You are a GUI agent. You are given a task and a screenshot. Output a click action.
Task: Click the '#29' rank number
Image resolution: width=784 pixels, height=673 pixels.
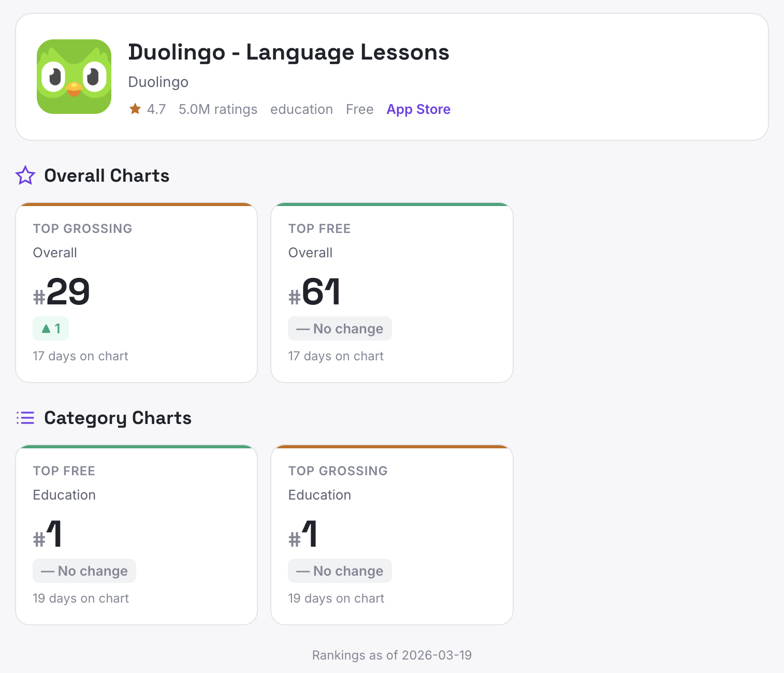(62, 292)
